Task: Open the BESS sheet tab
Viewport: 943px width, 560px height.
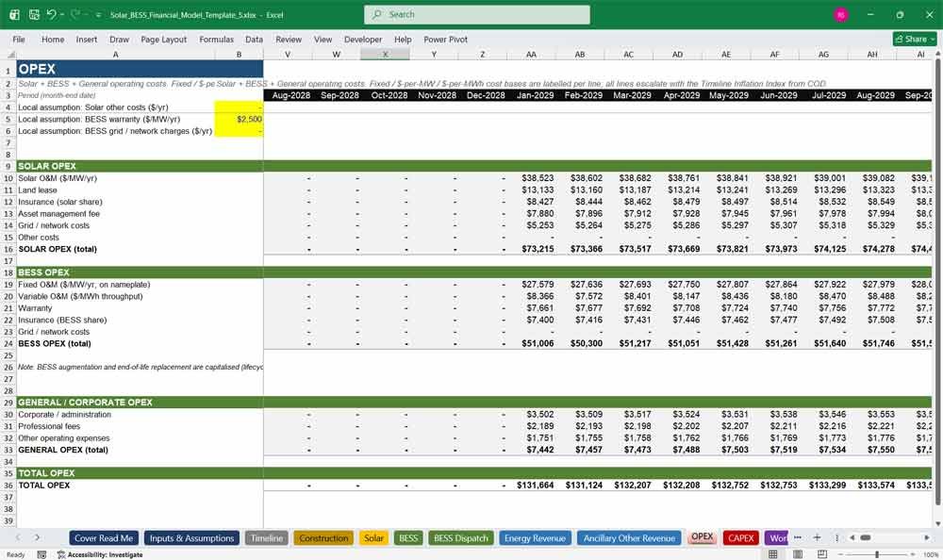Action: coord(408,538)
